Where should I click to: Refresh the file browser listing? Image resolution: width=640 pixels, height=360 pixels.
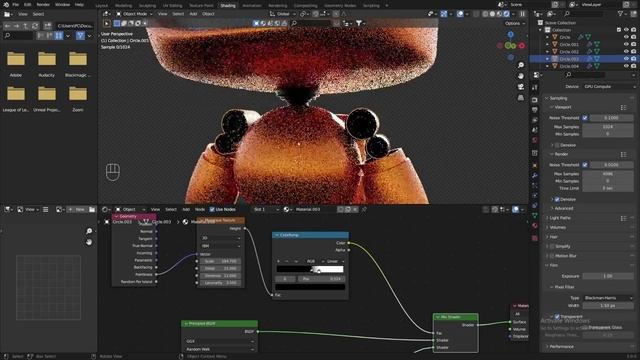(x=35, y=26)
